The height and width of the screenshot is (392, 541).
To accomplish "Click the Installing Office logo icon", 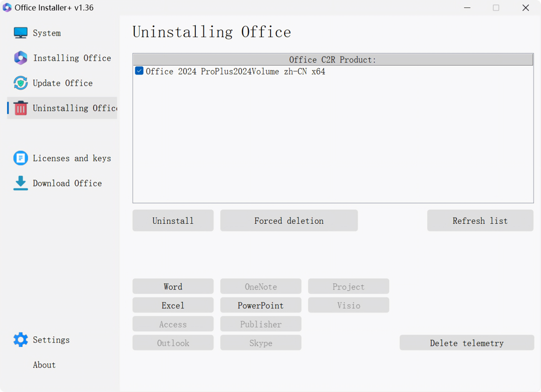I will [21, 58].
